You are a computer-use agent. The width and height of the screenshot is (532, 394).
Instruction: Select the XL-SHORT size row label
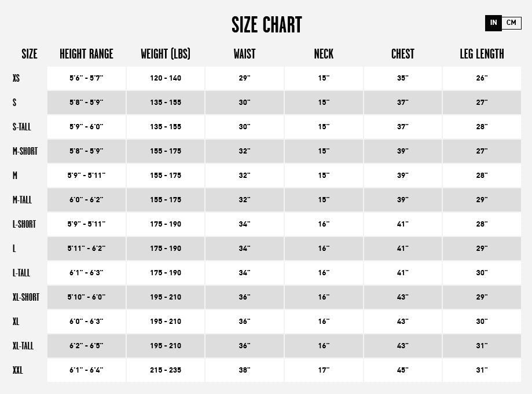point(26,297)
